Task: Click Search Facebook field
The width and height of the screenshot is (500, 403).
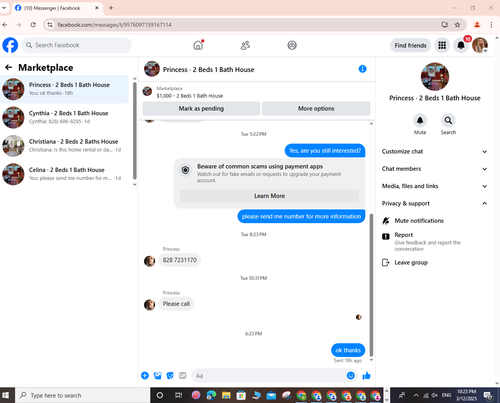Action: 76,45
